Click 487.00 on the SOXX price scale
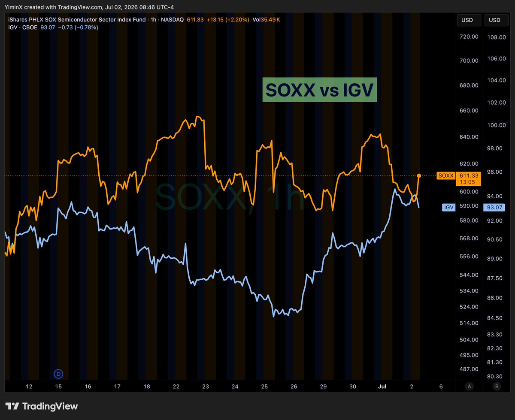 (x=469, y=369)
